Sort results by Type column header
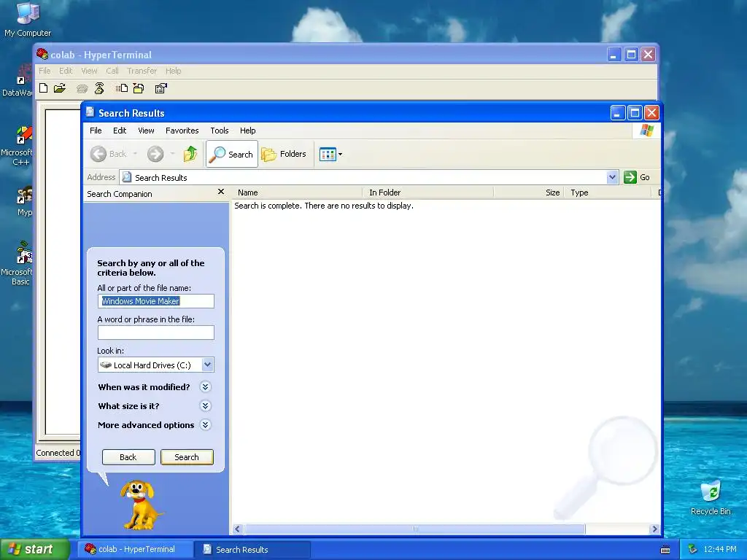 coord(608,192)
